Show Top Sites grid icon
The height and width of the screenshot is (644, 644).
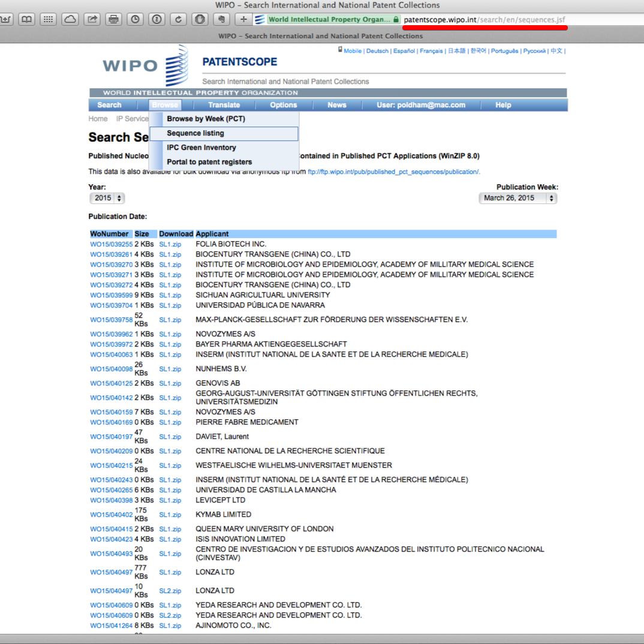(x=49, y=19)
